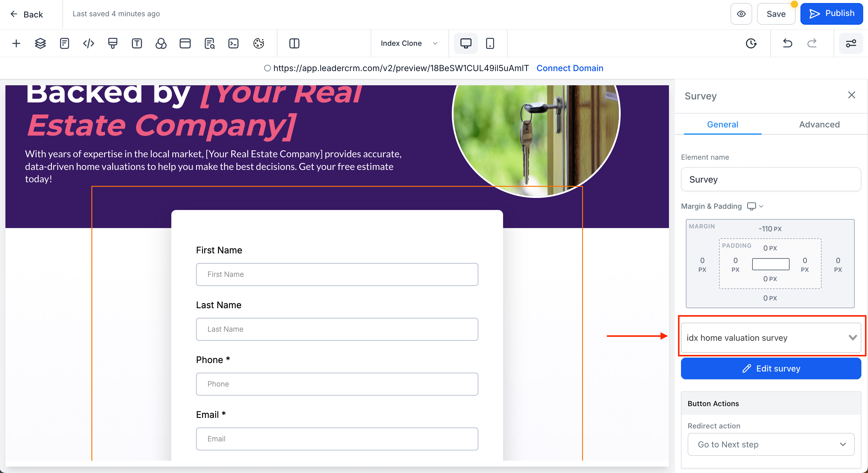Screen dimensions: 868x473
Task: Click the version history clock icon
Action: tap(751, 43)
